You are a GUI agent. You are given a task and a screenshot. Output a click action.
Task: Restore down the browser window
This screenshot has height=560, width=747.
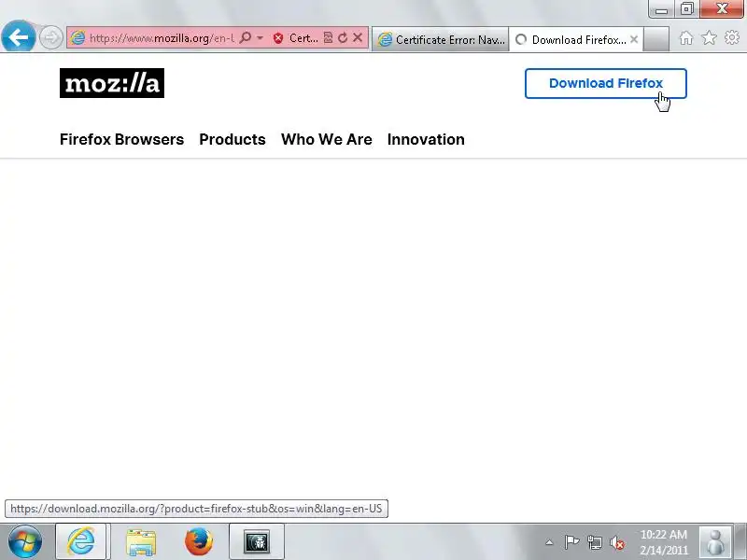[686, 9]
